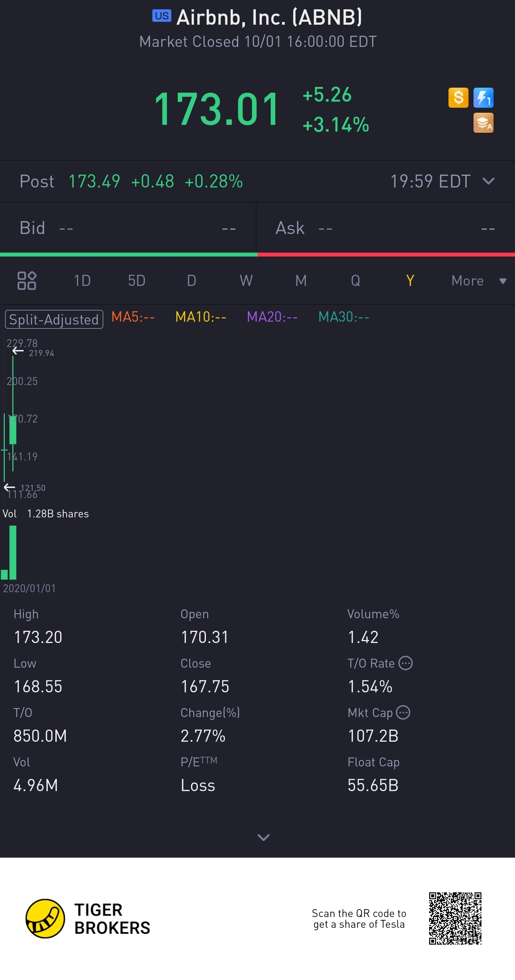Tap the Tiger Brokers logo
This screenshot has width=515, height=980.
(88, 919)
